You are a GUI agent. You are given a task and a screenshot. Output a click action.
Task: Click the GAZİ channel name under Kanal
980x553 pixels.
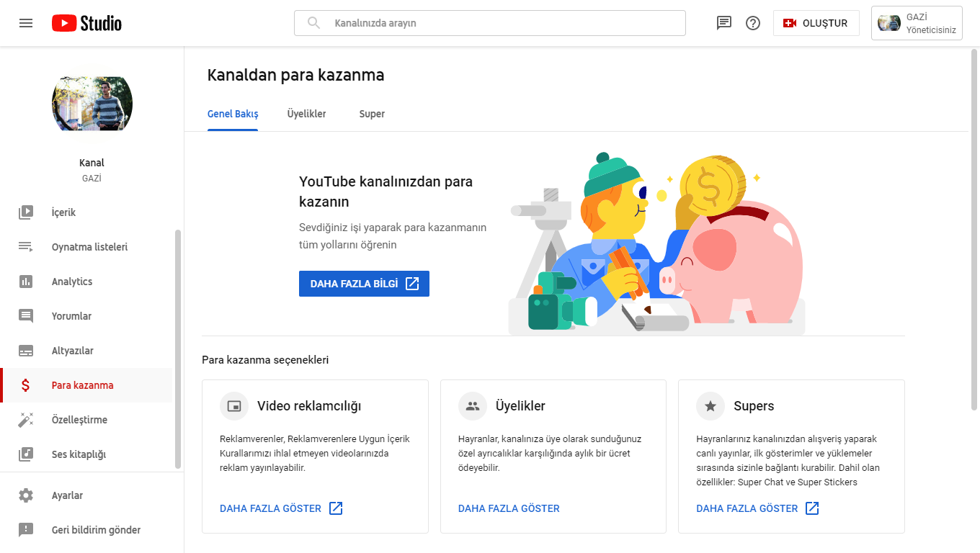point(92,178)
